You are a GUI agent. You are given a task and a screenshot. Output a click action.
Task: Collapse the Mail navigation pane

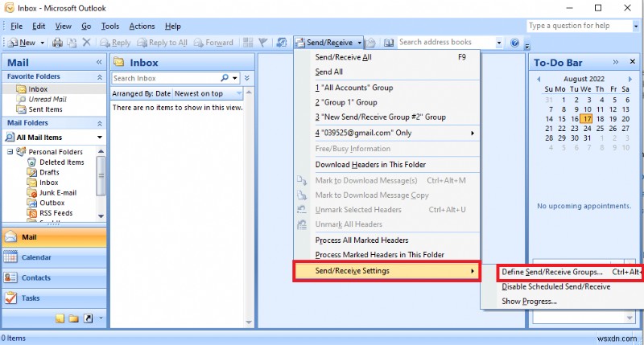point(99,63)
